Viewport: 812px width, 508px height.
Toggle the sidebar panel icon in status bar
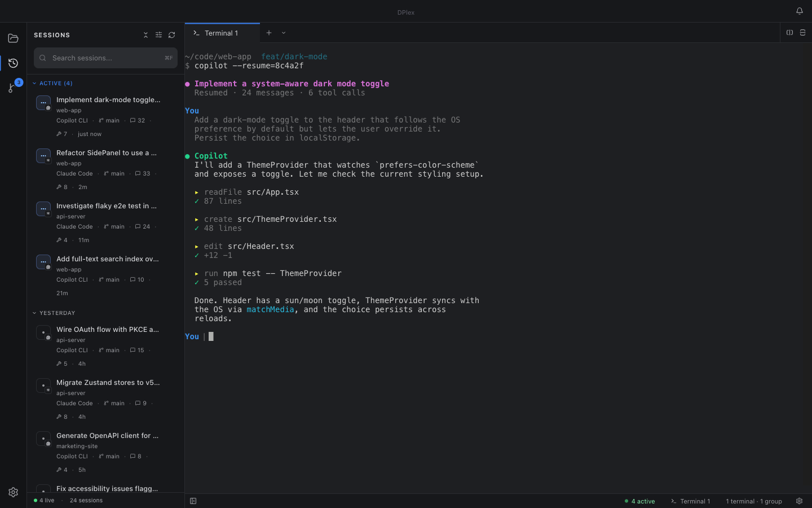click(193, 501)
